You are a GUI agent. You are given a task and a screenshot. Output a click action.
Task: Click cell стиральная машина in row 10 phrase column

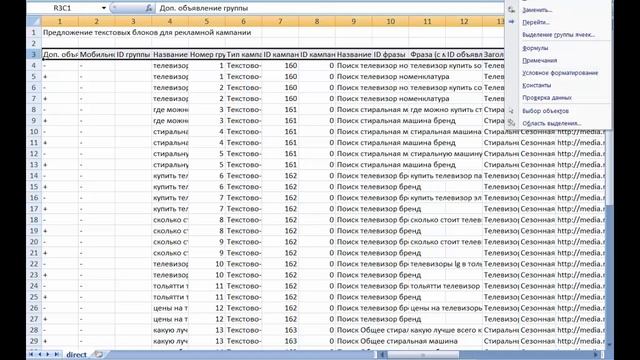[445, 131]
